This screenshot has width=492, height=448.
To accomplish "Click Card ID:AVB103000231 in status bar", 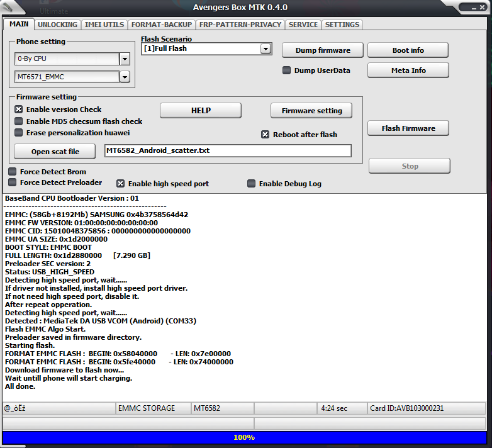I will (427, 408).
